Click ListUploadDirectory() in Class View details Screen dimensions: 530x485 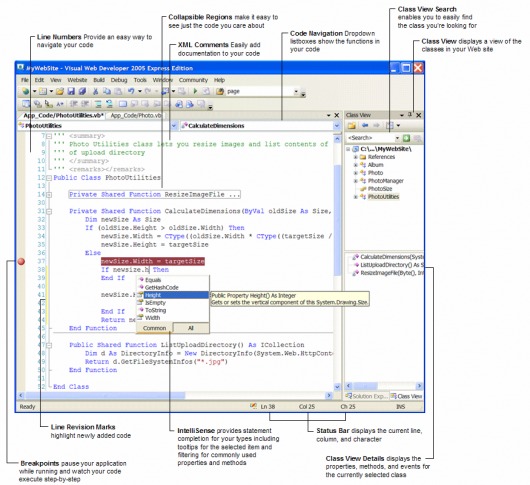pyautogui.click(x=388, y=265)
